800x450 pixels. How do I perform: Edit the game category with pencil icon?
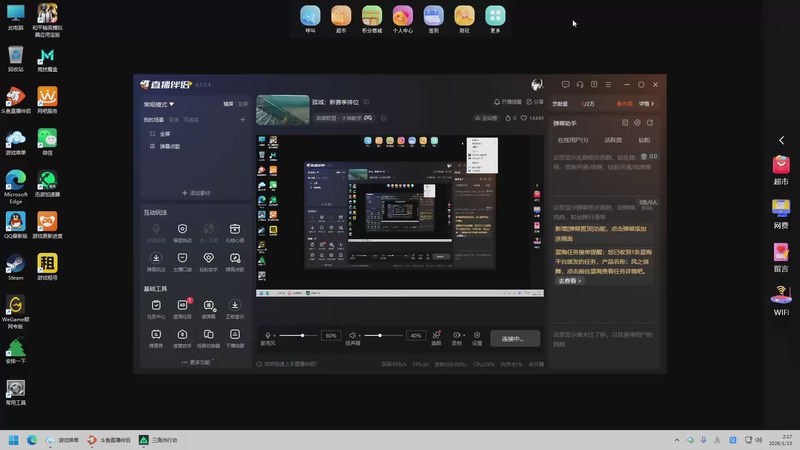[384, 118]
